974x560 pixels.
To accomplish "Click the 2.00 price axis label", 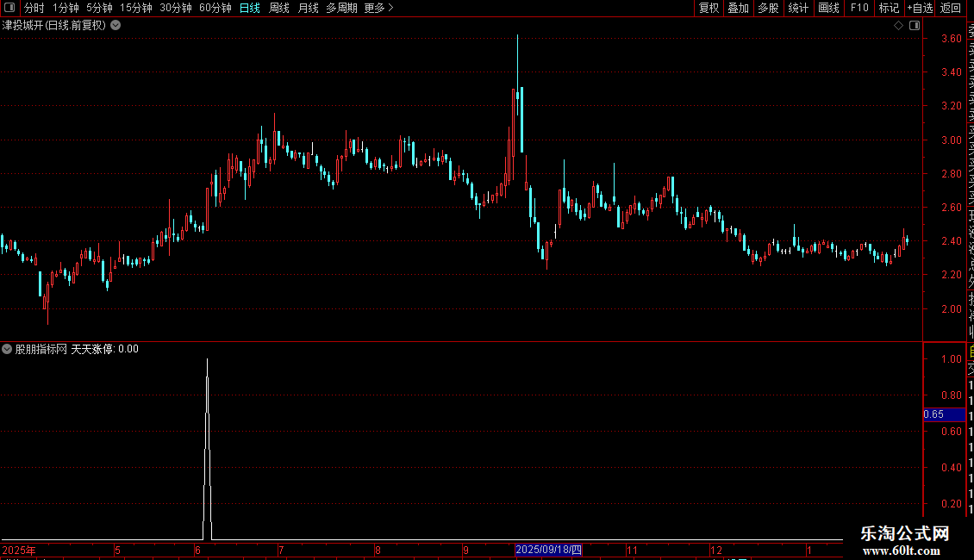I will coord(951,308).
